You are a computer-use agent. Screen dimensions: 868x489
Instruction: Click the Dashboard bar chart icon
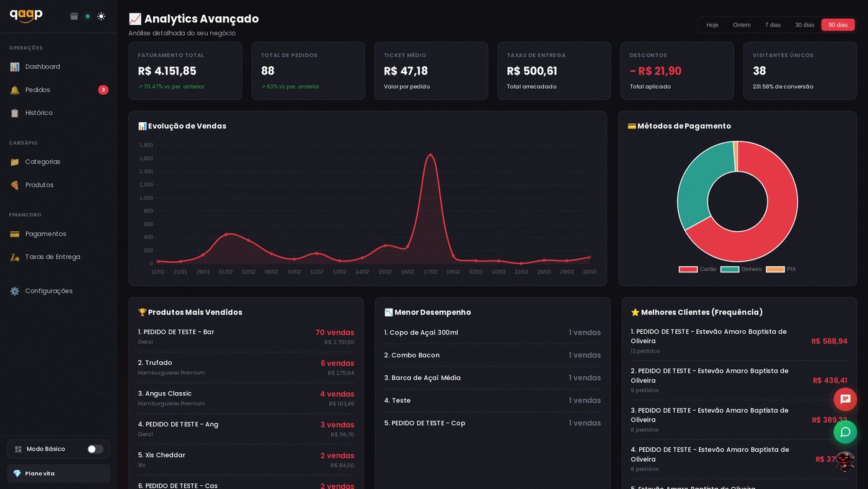[x=15, y=67]
